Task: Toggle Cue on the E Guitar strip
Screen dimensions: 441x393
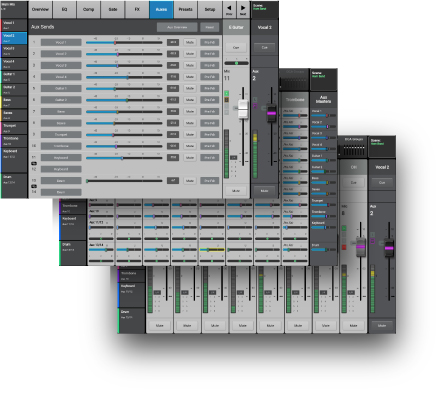Action: tap(236, 47)
